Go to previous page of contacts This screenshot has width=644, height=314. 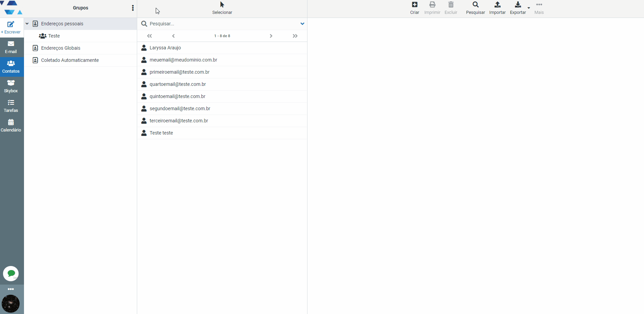click(x=173, y=36)
